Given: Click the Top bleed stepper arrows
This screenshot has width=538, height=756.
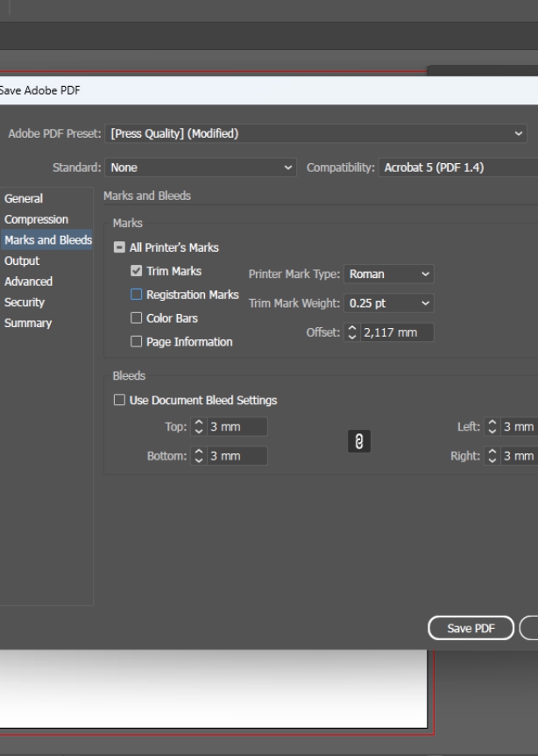Looking at the screenshot, I should [x=198, y=427].
